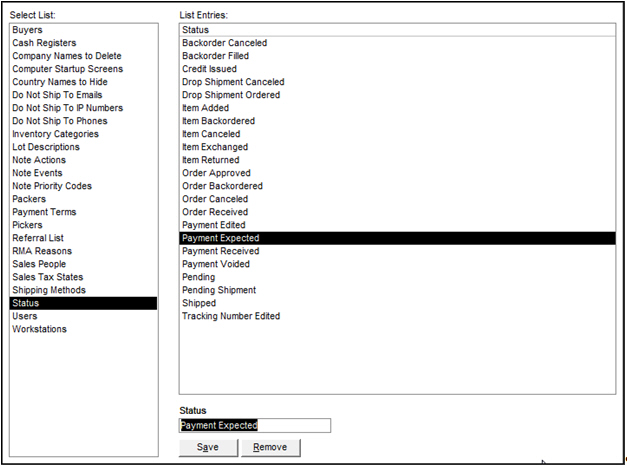Select Sales Tax States list
The image size is (627, 467).
click(48, 277)
